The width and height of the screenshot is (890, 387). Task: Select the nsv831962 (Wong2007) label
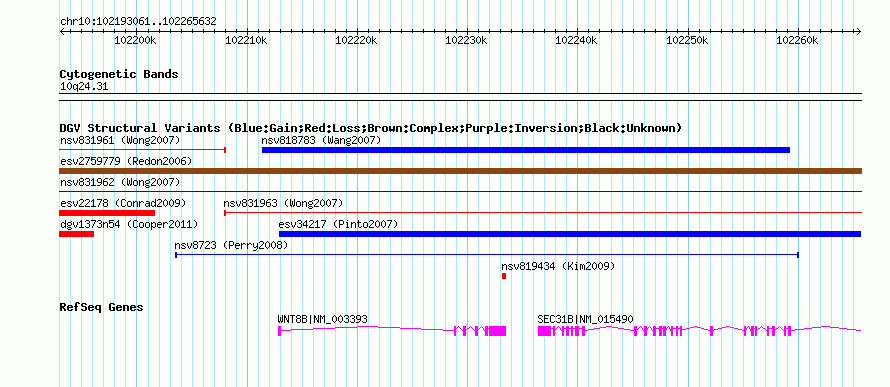(120, 182)
